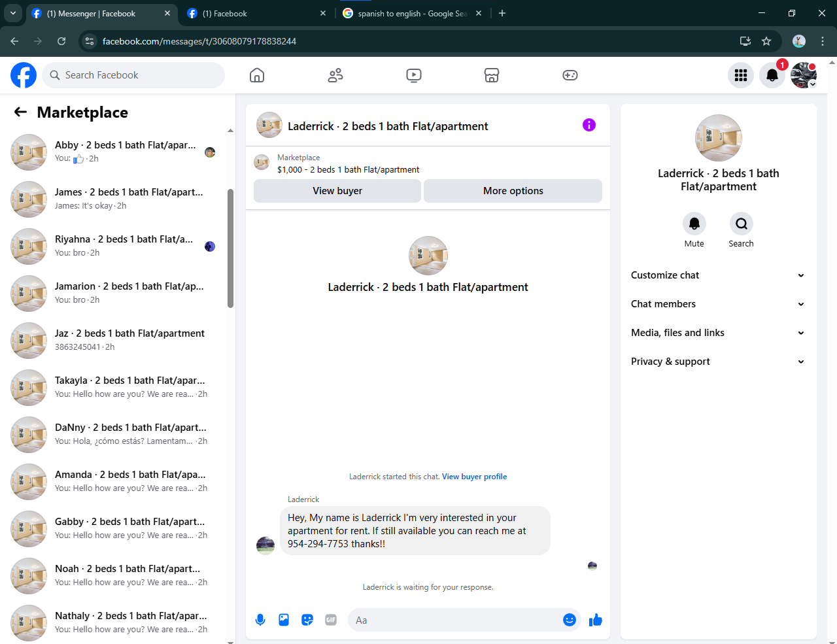Image resolution: width=837 pixels, height=644 pixels.
Task: Open Takayla's conversation
Action: pyautogui.click(x=114, y=388)
